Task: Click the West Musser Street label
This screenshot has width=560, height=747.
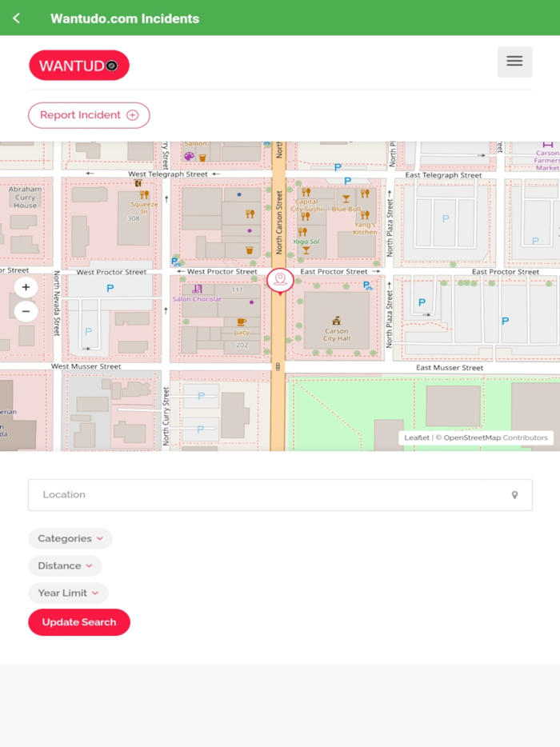Action: (x=86, y=366)
